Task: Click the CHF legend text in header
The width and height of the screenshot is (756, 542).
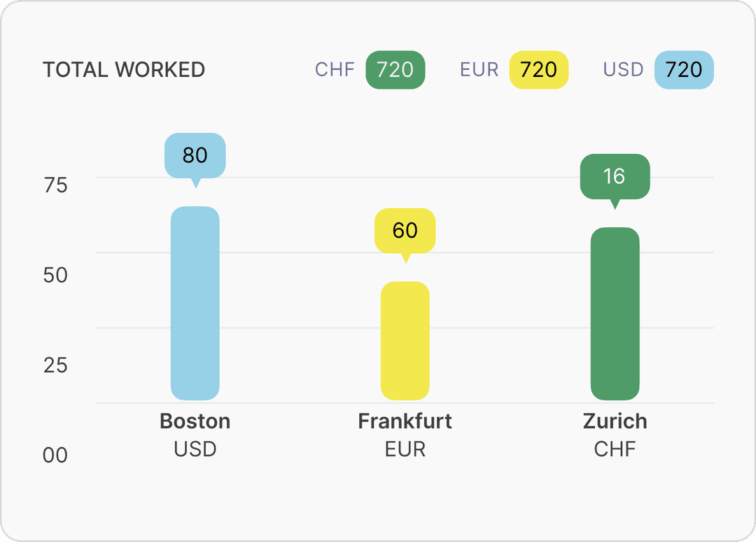Action: (x=335, y=70)
